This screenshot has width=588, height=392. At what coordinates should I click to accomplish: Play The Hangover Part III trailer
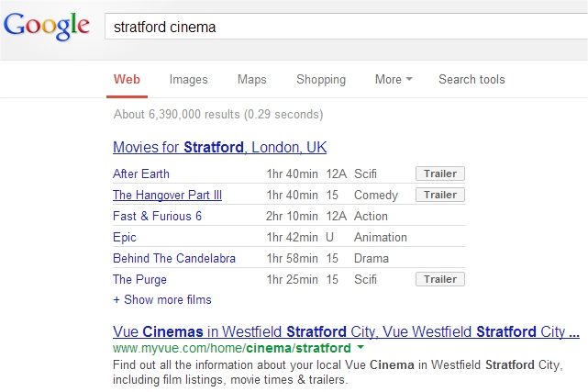[x=440, y=195]
